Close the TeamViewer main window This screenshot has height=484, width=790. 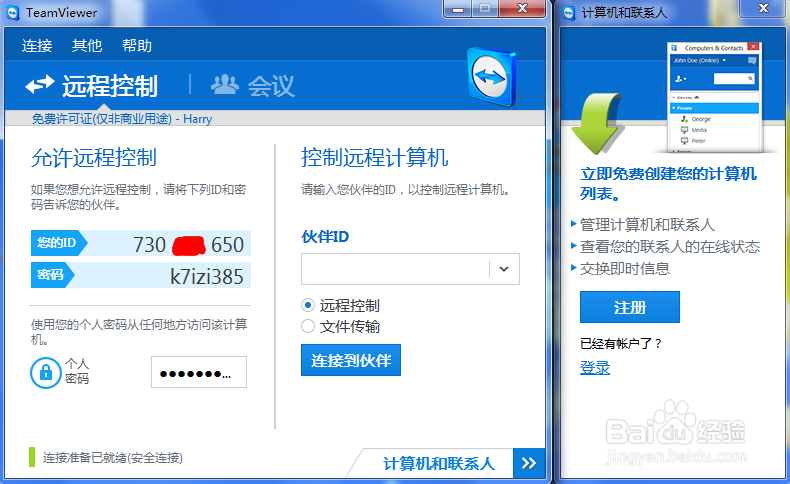tap(522, 9)
